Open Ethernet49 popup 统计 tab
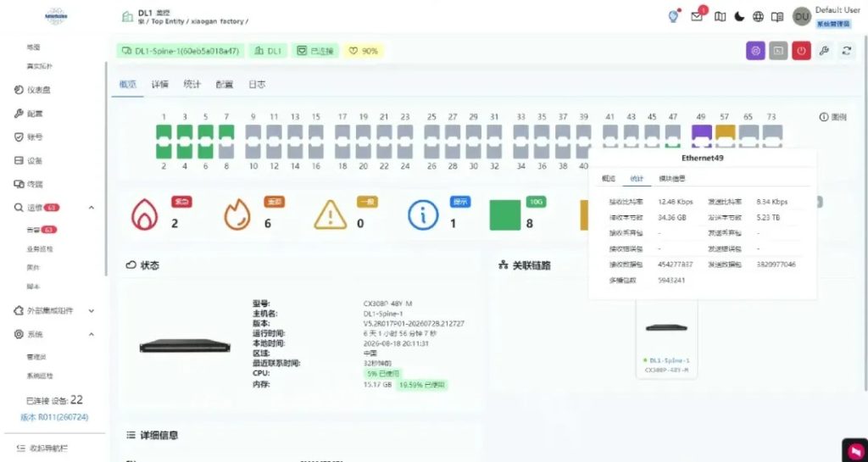This screenshot has height=462, width=868. (637, 179)
